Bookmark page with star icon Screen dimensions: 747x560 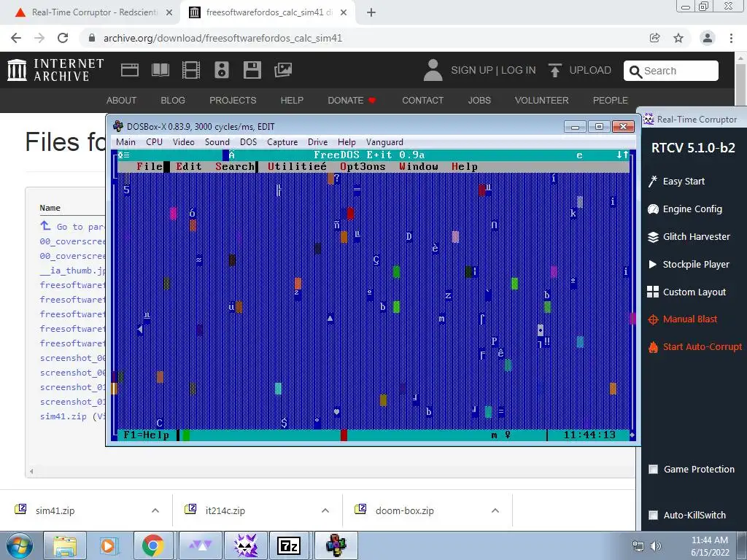pos(678,38)
